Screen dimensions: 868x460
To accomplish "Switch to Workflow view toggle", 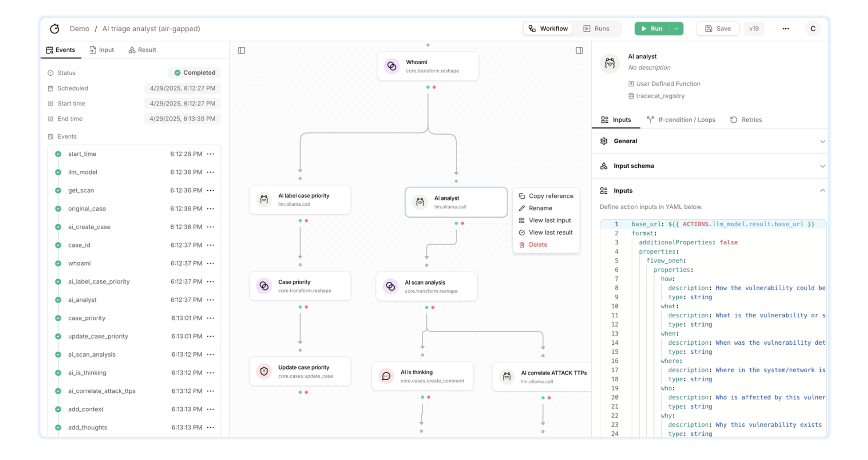I will [548, 29].
